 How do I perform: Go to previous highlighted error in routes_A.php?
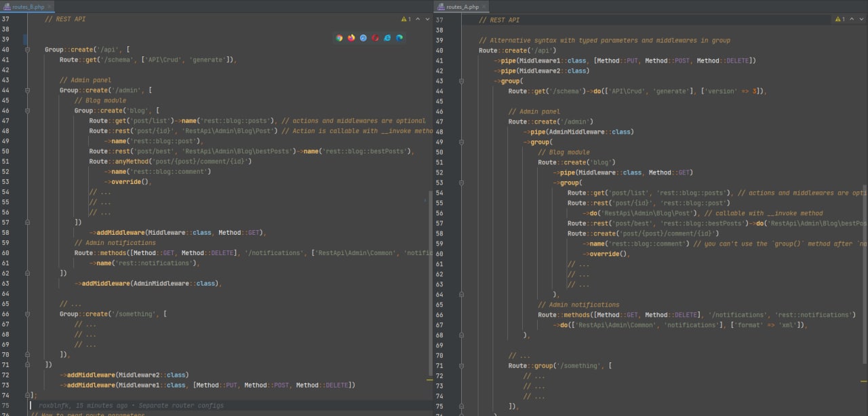[850, 20]
